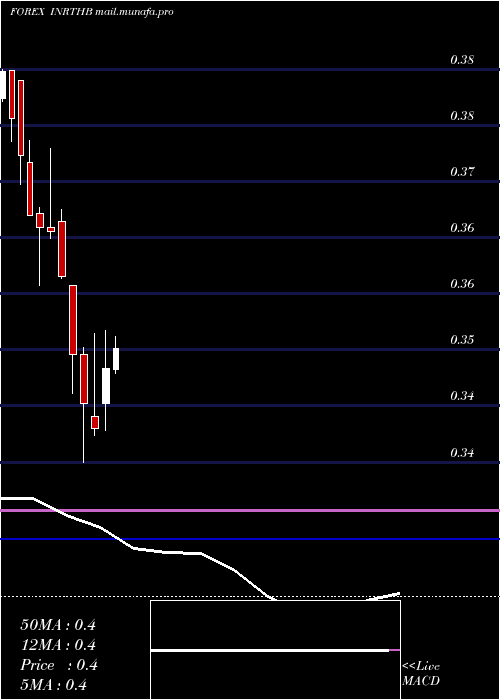Click the FOREX INRTHB mail.munafa.pro chart title
Viewport: 500px width, 700px height.
point(91,12)
